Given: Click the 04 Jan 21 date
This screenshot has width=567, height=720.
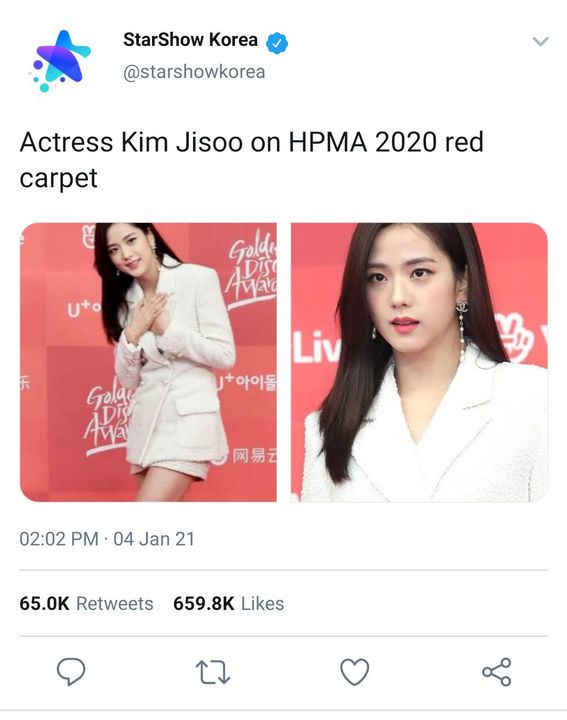Looking at the screenshot, I should click(x=154, y=539).
